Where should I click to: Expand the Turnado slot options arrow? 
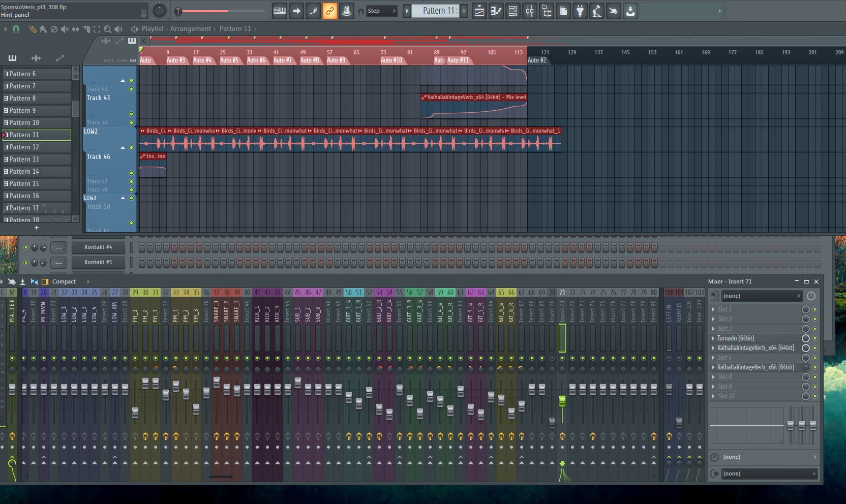point(713,338)
